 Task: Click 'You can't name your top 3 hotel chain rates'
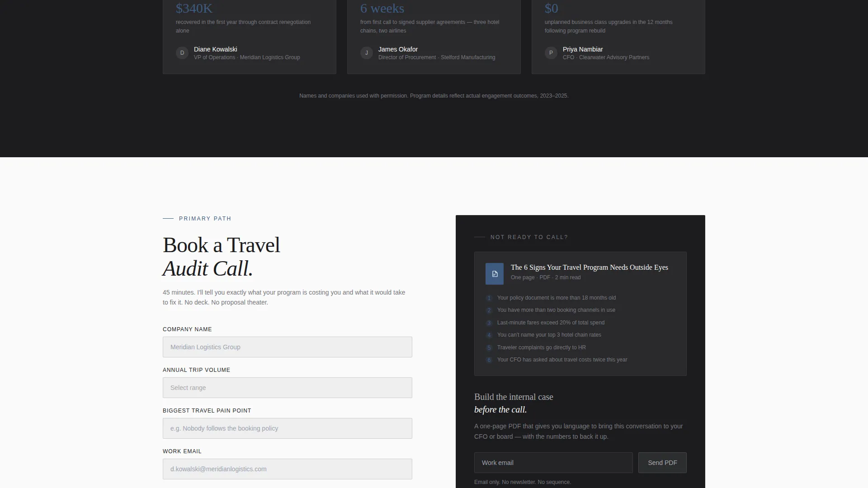click(549, 335)
